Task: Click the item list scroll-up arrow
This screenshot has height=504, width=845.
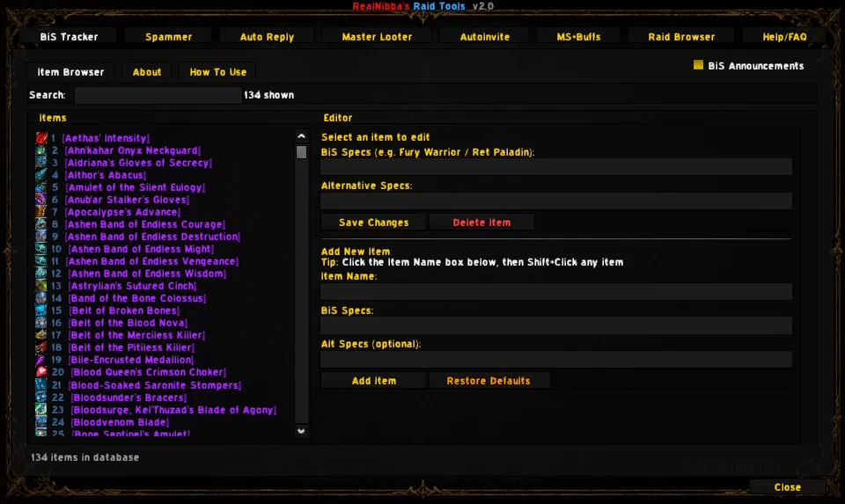Action: click(x=301, y=136)
